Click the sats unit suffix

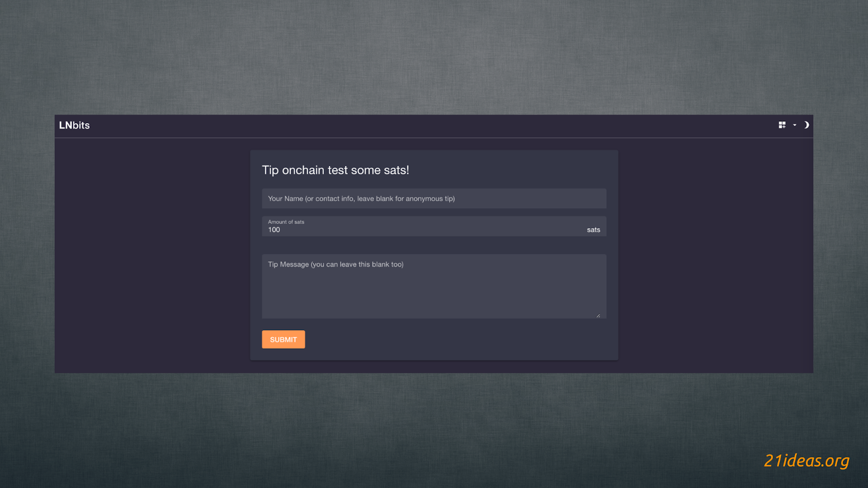pos(593,230)
